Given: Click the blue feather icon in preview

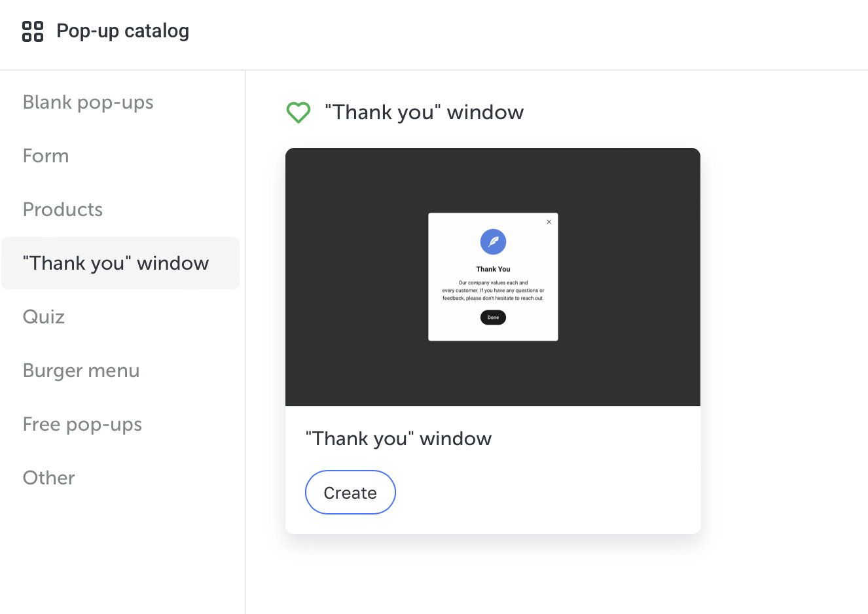Looking at the screenshot, I should tap(493, 242).
